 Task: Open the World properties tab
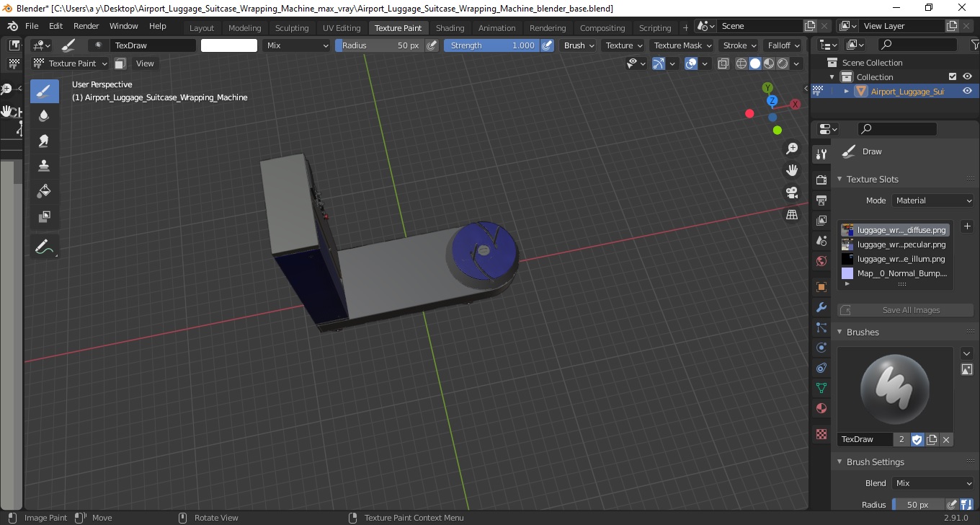click(821, 261)
